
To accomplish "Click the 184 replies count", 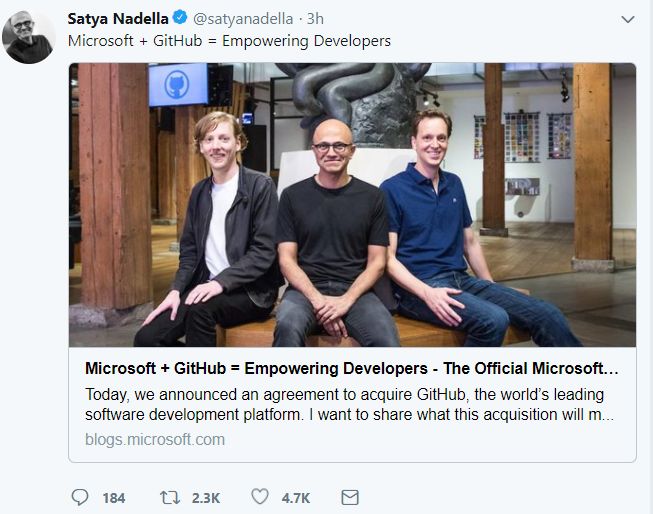I will pyautogui.click(x=114, y=498).
